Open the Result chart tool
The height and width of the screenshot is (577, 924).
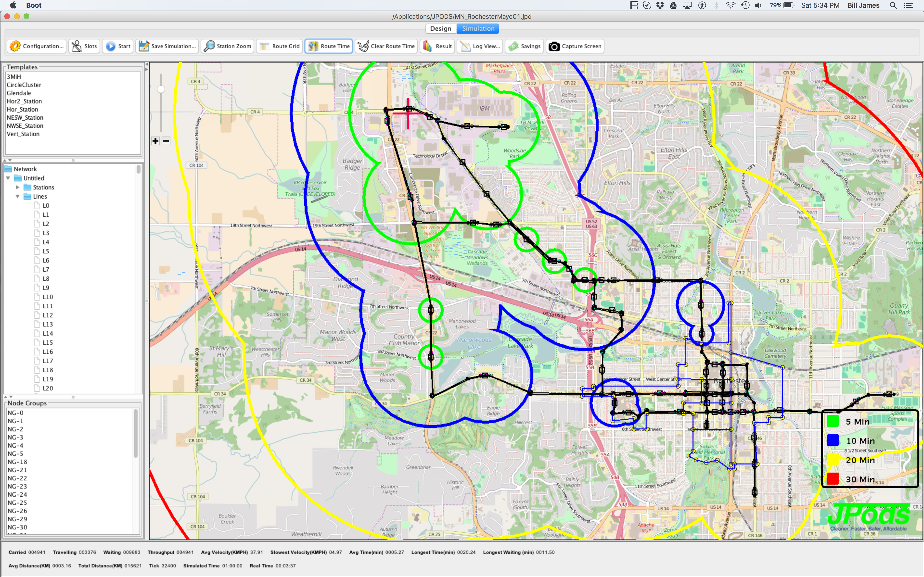[x=427, y=46]
